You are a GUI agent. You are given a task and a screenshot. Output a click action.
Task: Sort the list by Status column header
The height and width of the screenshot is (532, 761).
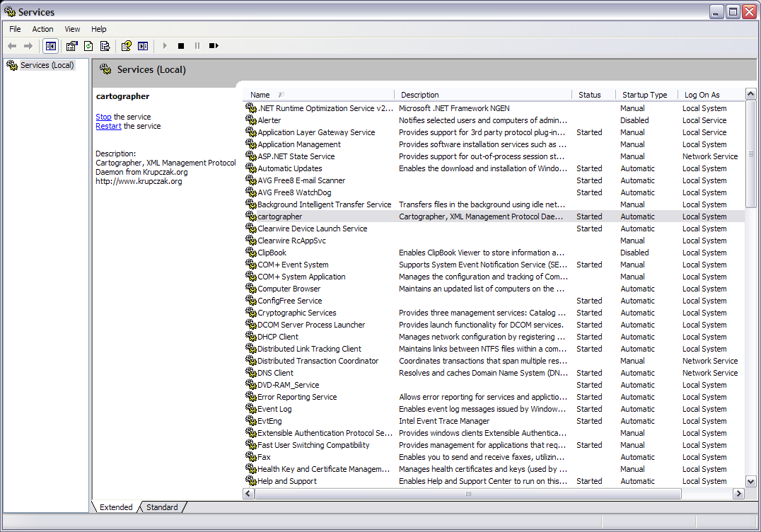point(589,95)
